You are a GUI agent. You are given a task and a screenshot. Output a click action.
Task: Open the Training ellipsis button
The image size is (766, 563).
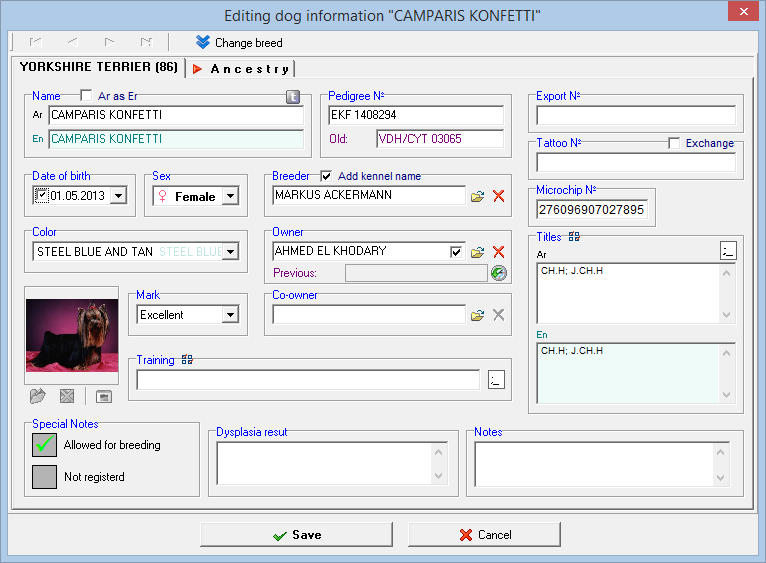click(x=496, y=380)
